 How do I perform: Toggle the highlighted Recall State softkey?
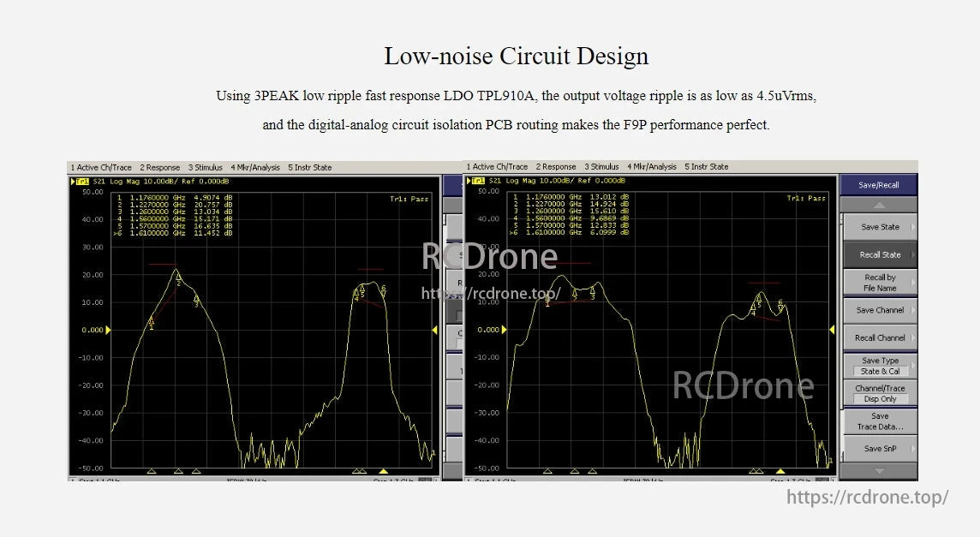(881, 254)
